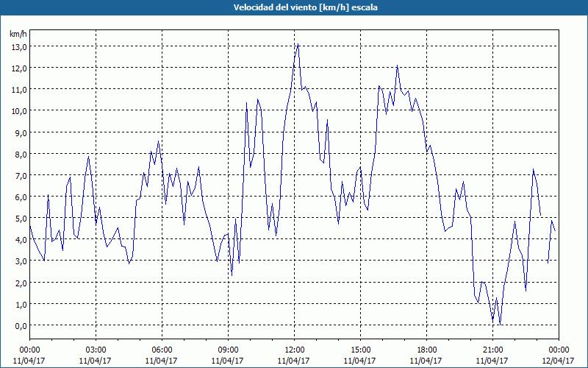
Task: Click the 03:00 time label
Action: tap(96, 350)
